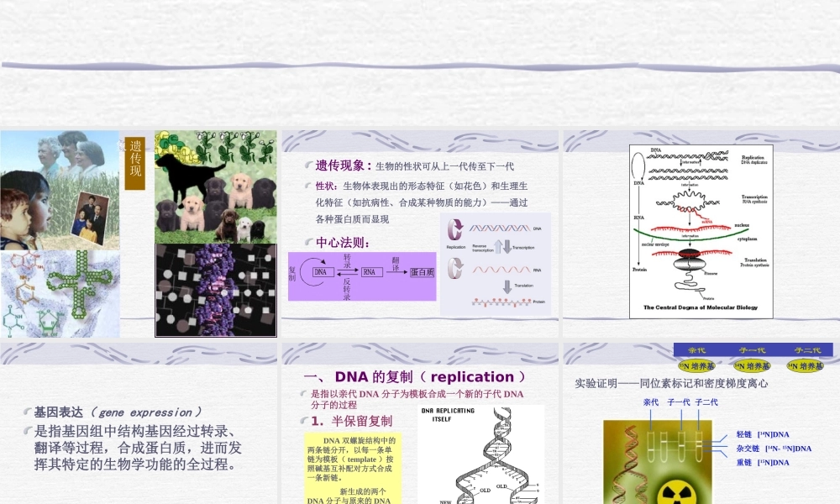Click the RNA box in the central dogma flowchart
840x504 pixels.
pyautogui.click(x=371, y=271)
